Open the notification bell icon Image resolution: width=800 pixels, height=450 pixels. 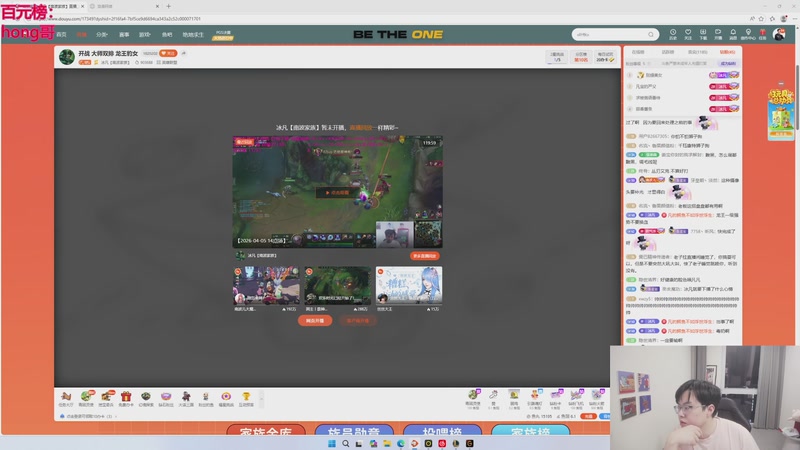point(733,34)
